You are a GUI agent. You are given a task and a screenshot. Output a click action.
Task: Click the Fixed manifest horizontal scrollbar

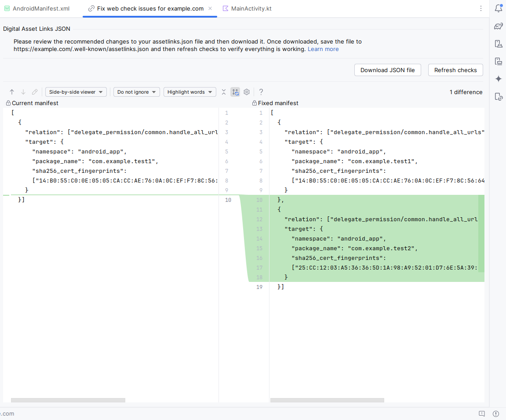(x=327, y=400)
